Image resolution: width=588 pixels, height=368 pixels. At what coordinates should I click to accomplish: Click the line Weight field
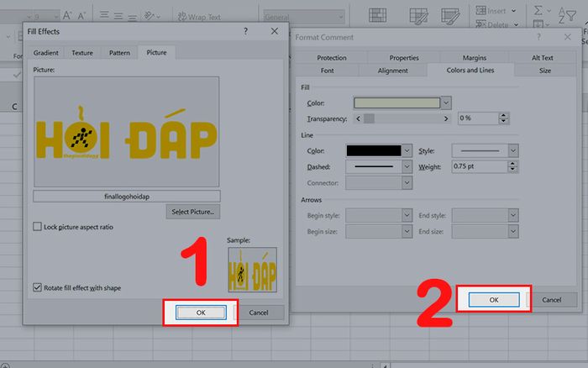(480, 166)
